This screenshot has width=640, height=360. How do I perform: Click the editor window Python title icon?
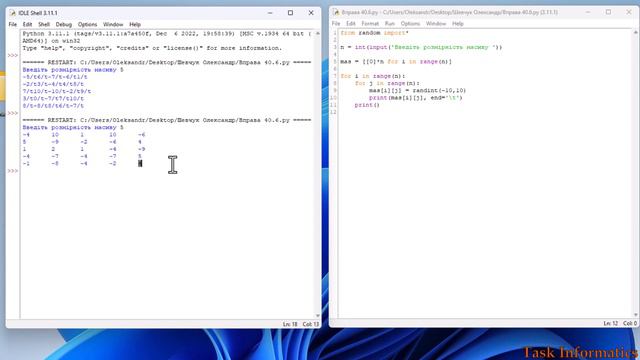point(336,12)
